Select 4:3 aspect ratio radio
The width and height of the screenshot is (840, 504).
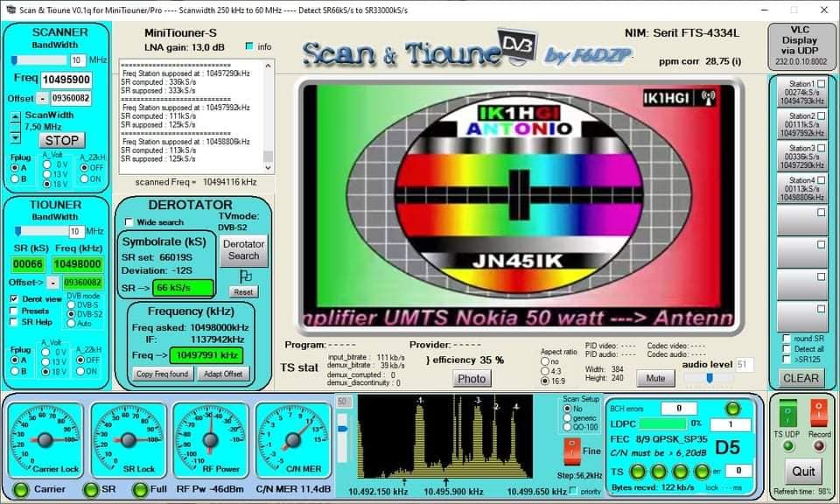point(545,371)
